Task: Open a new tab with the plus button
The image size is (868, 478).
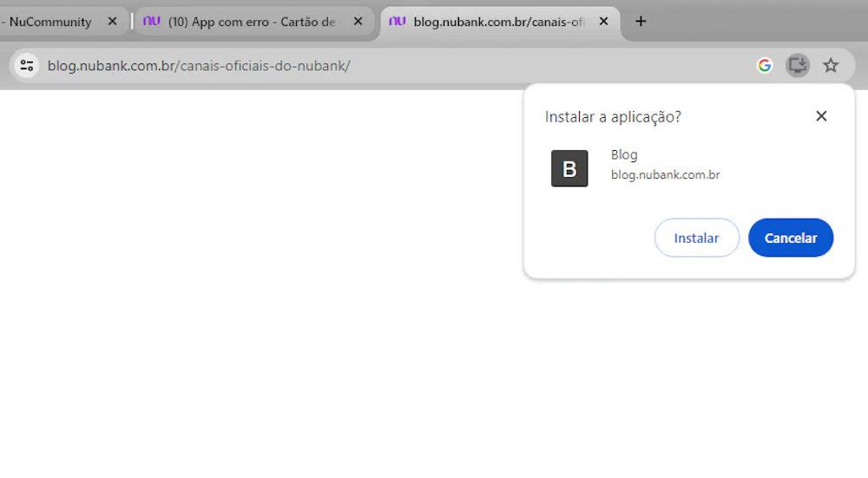Action: (x=641, y=21)
